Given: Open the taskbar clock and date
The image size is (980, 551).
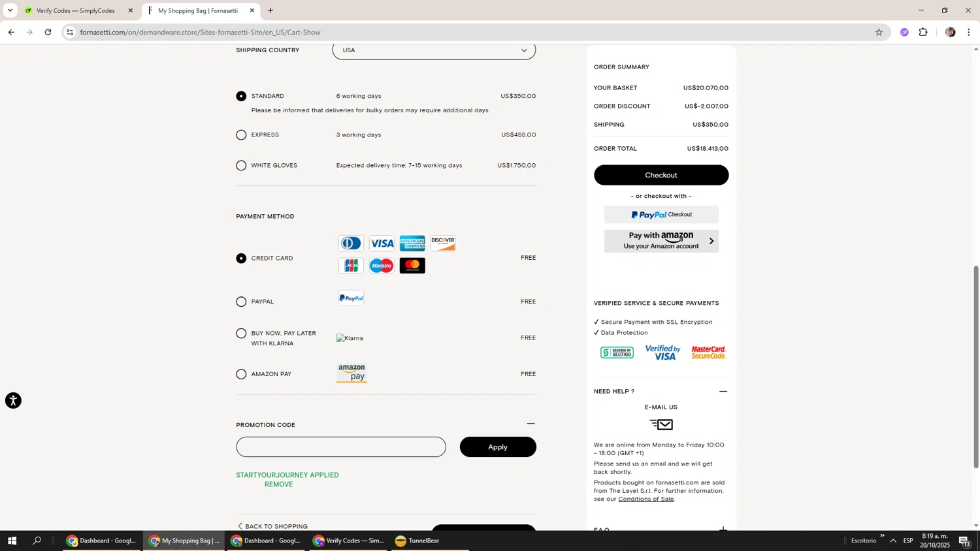Looking at the screenshot, I should pyautogui.click(x=935, y=541).
